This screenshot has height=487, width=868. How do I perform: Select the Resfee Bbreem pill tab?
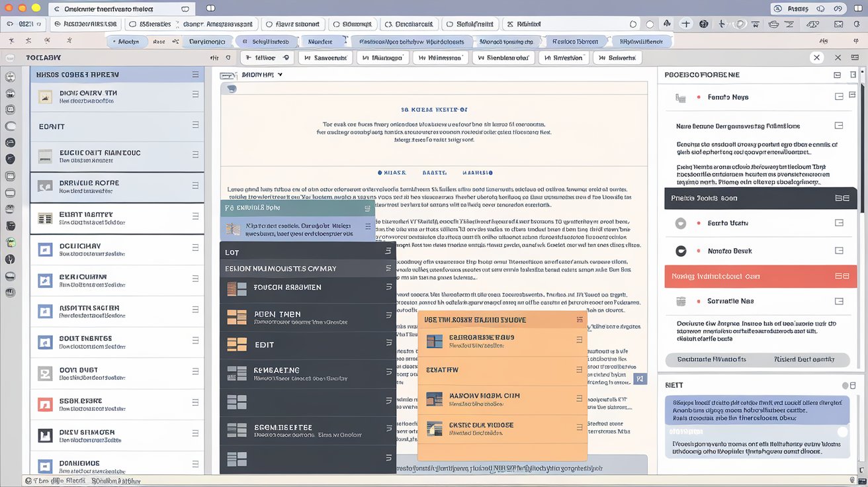click(575, 41)
